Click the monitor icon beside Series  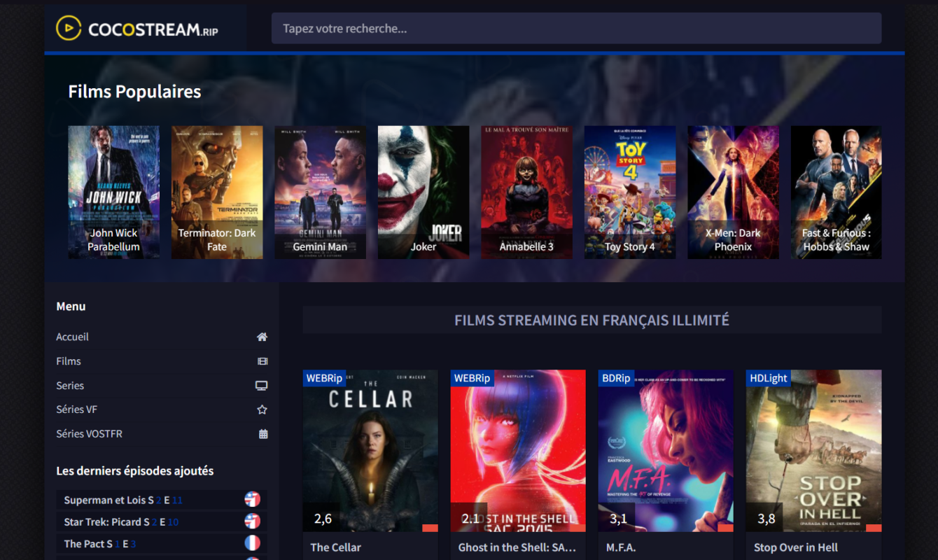262,386
